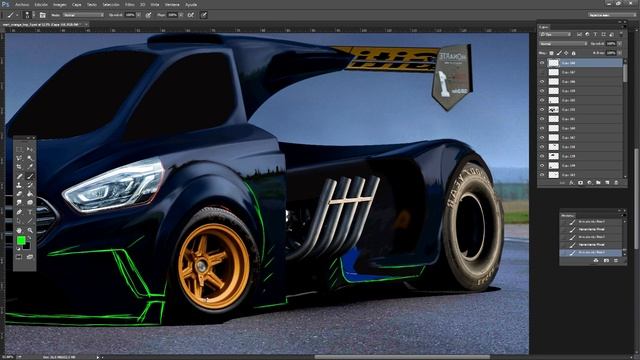Open the Flow slider arrow in options bar

[181, 15]
